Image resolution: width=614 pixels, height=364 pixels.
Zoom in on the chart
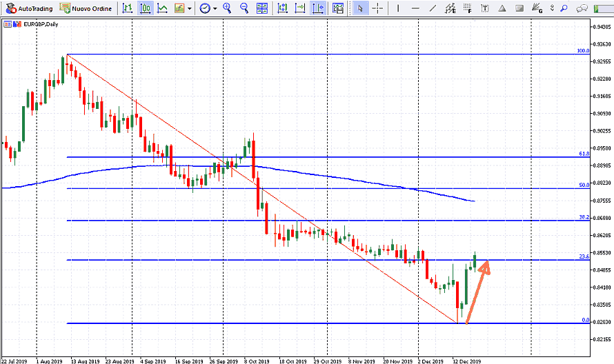228,8
